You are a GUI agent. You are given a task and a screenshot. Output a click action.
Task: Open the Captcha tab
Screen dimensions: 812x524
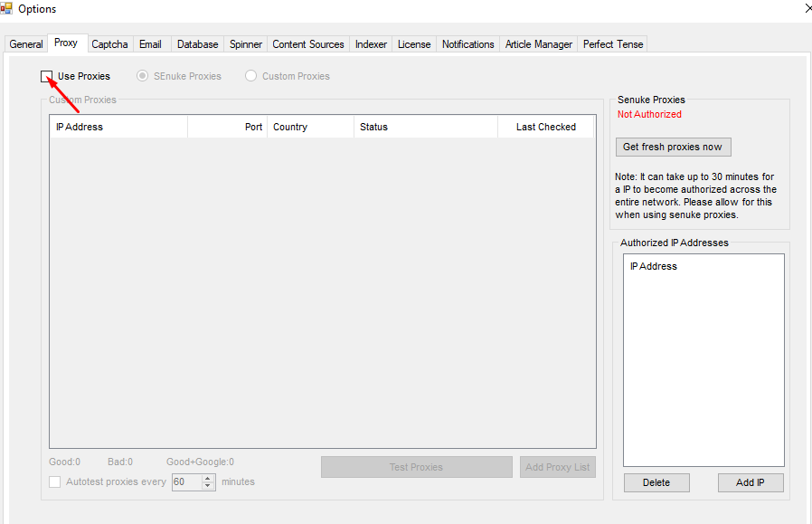pos(109,44)
